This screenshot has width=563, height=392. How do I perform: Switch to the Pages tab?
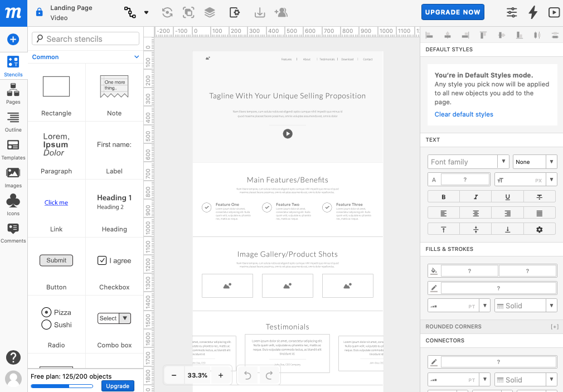point(13,94)
